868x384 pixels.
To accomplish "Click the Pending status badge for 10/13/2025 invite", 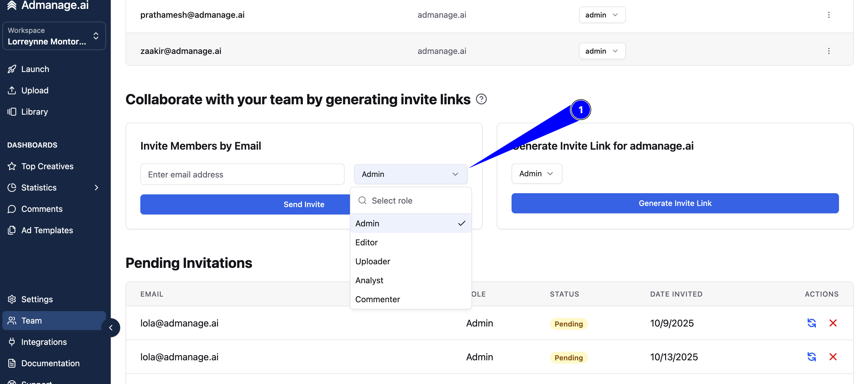I will tap(568, 357).
